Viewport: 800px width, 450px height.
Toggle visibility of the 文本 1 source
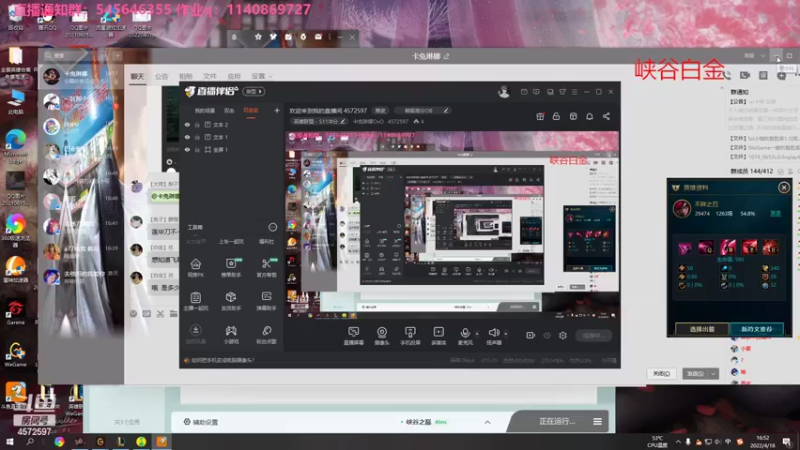pos(187,137)
